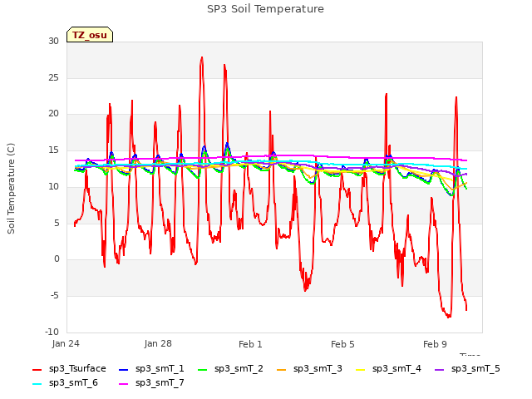Click the -5 y-axis tick label
The image size is (532, 399).
pos(55,296)
